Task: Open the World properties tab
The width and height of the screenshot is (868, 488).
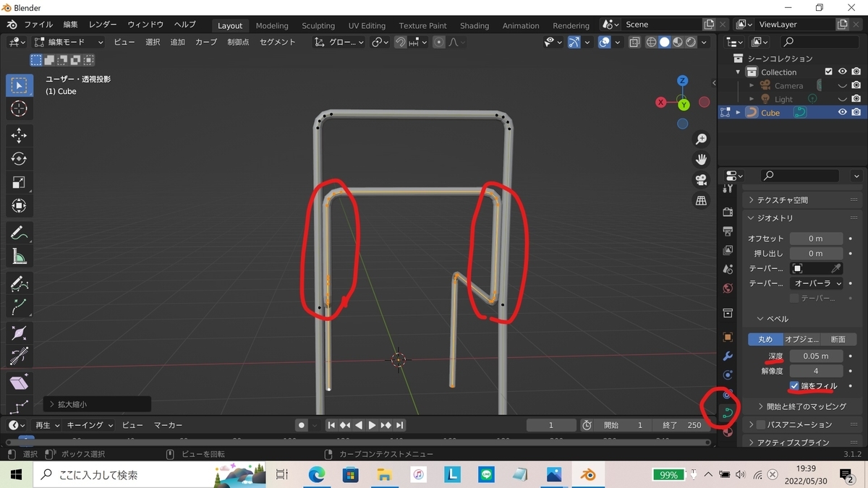Action: pyautogui.click(x=728, y=287)
